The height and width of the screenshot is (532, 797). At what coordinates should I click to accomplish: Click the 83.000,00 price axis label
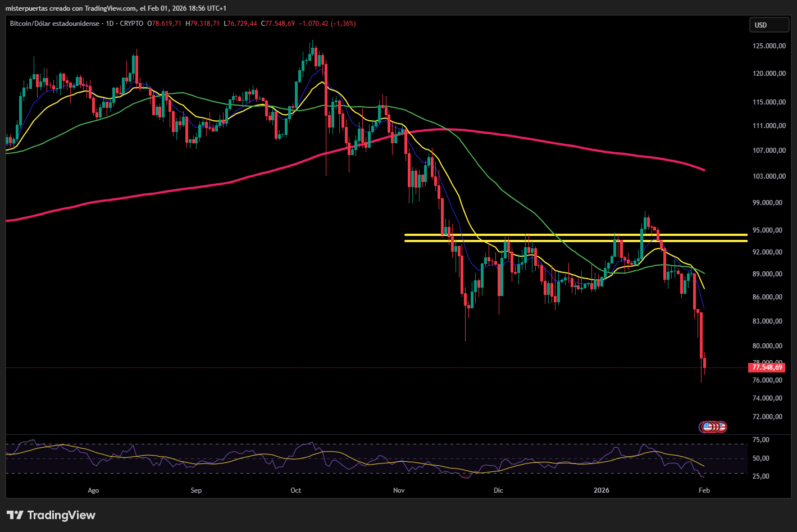[768, 321]
